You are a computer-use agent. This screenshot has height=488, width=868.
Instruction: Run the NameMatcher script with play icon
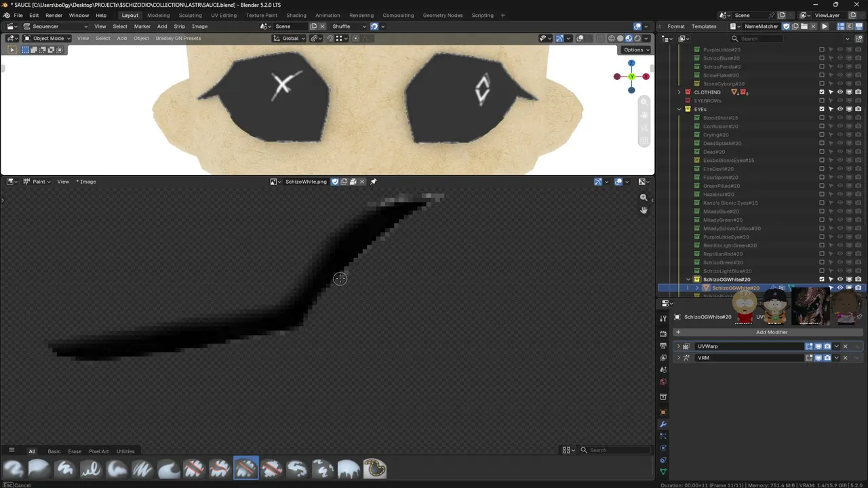coord(825,26)
